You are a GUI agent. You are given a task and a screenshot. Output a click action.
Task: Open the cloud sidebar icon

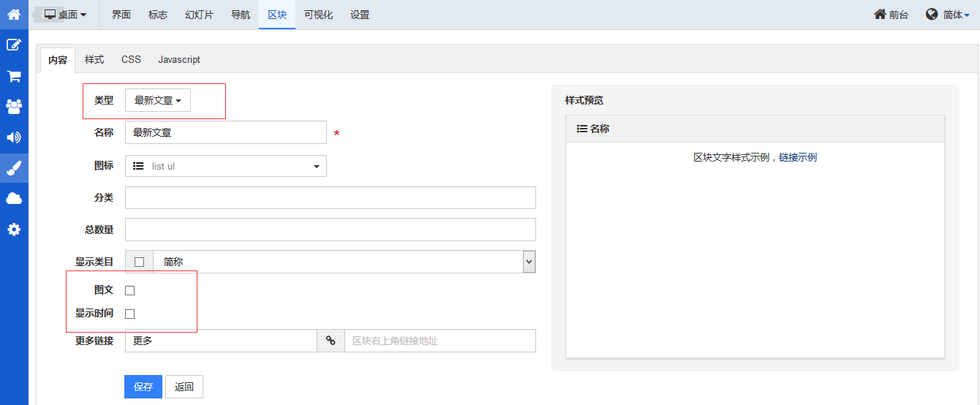[x=14, y=199]
